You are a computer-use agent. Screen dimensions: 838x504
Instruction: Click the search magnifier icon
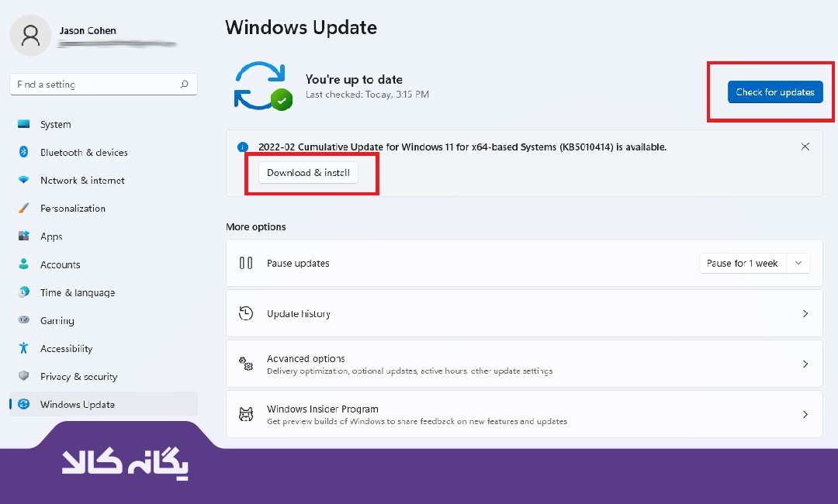coord(185,85)
